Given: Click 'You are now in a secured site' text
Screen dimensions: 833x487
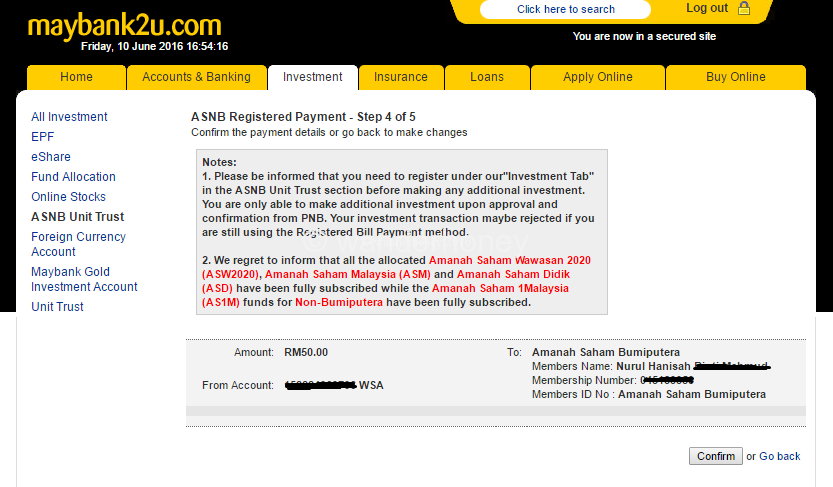Looking at the screenshot, I should click(x=644, y=37).
